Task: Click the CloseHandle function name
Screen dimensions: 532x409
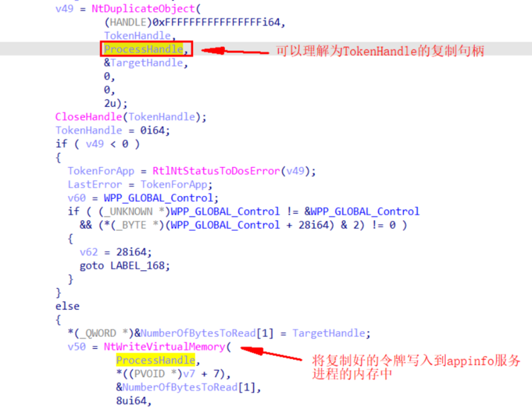Action: (88, 117)
